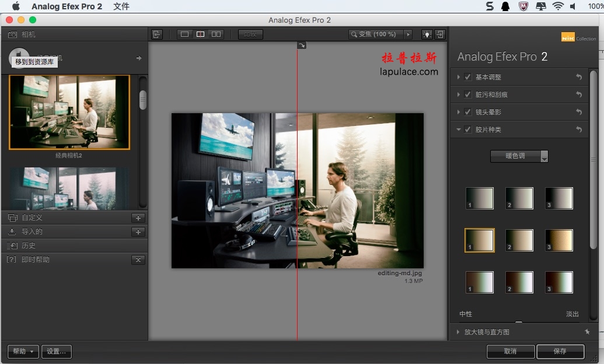This screenshot has height=364, width=604.
Task: Click the QQ penguin icon in menu bar
Action: tap(505, 6)
